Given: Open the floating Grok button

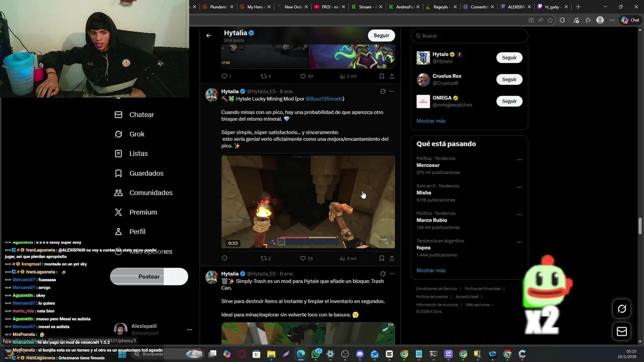Looking at the screenshot, I should pos(622,309).
